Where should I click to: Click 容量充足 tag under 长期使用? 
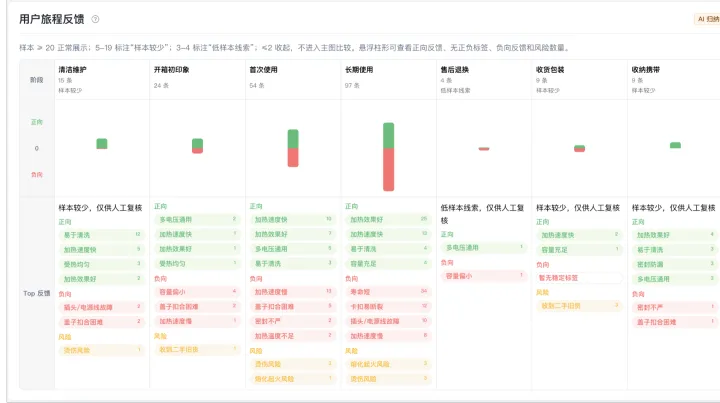click(388, 263)
